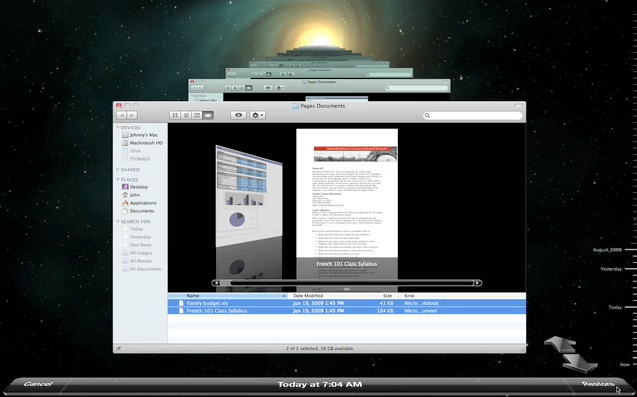This screenshot has height=397, width=637.
Task: Click Cover Flow scrollbar left arrow
Action: tap(216, 283)
